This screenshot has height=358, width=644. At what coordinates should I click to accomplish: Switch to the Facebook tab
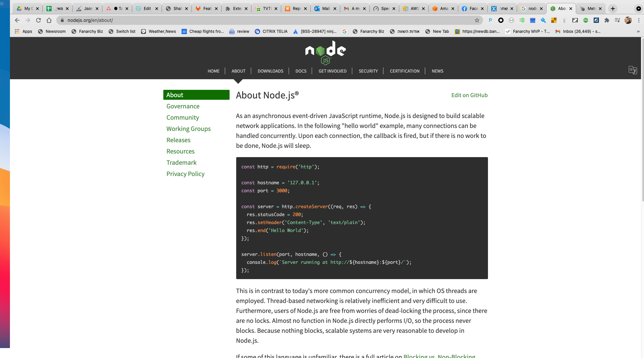point(473,9)
